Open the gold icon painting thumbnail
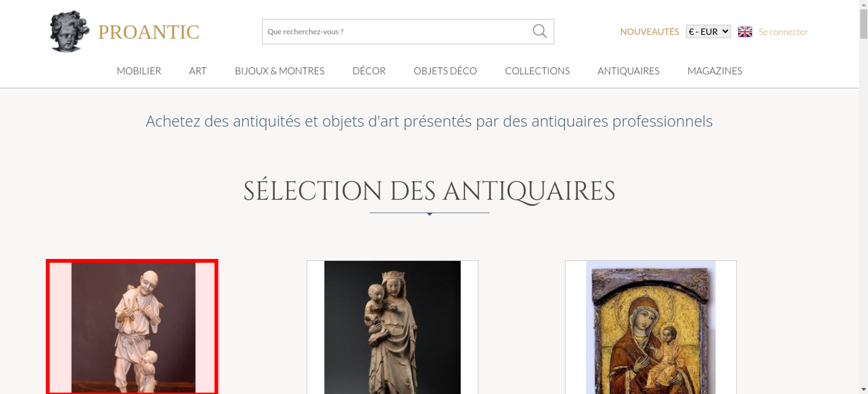The width and height of the screenshot is (868, 394). pyautogui.click(x=651, y=328)
